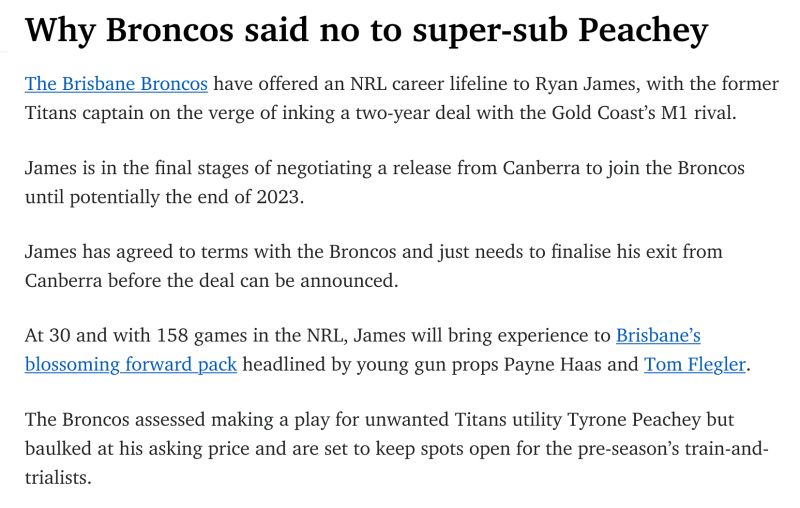Click the sentence starting "The Broncos assessed making"

pos(396,448)
